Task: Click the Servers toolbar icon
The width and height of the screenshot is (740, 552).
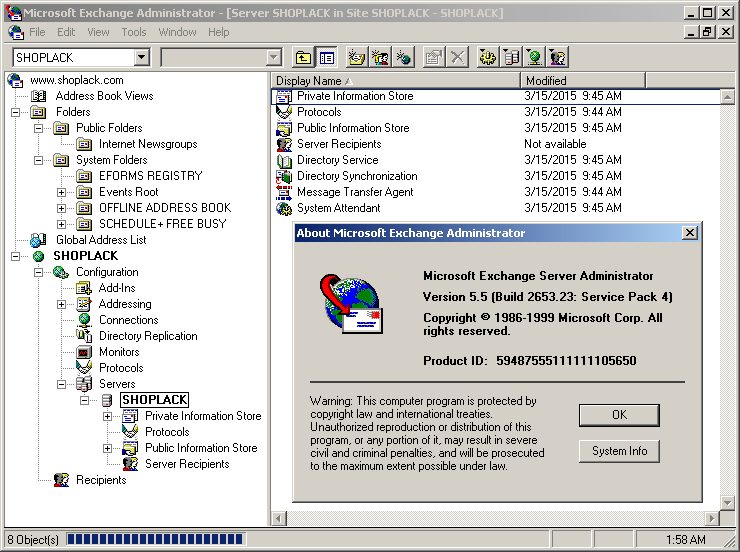Action: pyautogui.click(x=511, y=58)
